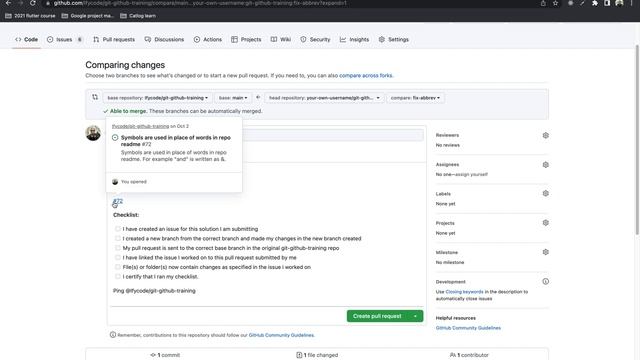Check 'I certify that I ran my checklist' checkbox
The height and width of the screenshot is (360, 640).
pyautogui.click(x=118, y=276)
